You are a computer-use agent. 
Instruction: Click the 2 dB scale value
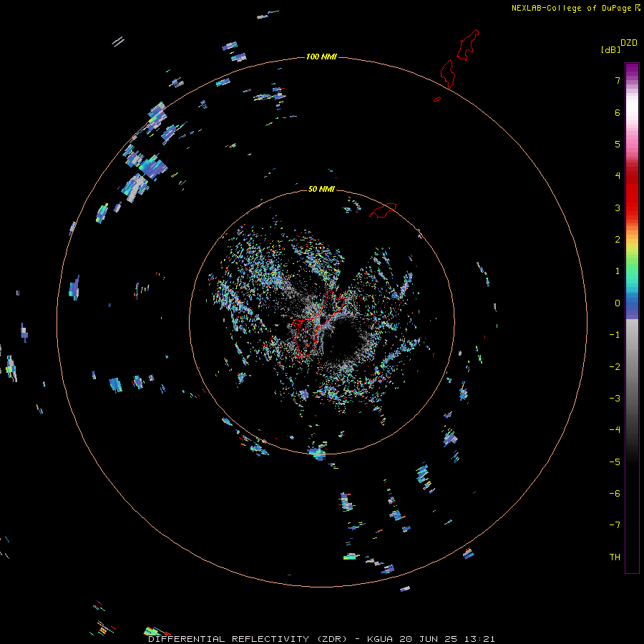[x=618, y=240]
